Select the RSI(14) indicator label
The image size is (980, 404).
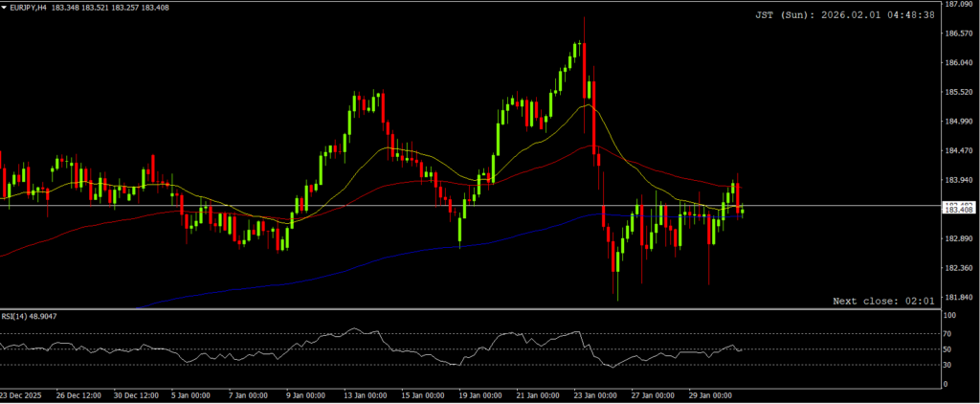click(31, 315)
